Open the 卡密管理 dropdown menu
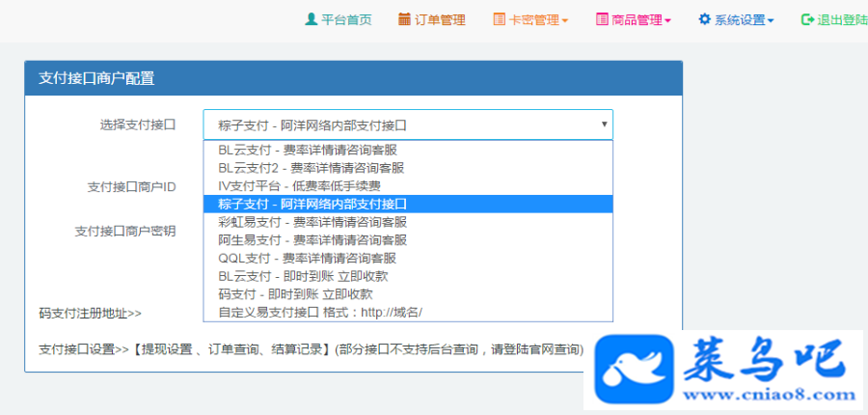The height and width of the screenshot is (415, 868). [x=530, y=20]
